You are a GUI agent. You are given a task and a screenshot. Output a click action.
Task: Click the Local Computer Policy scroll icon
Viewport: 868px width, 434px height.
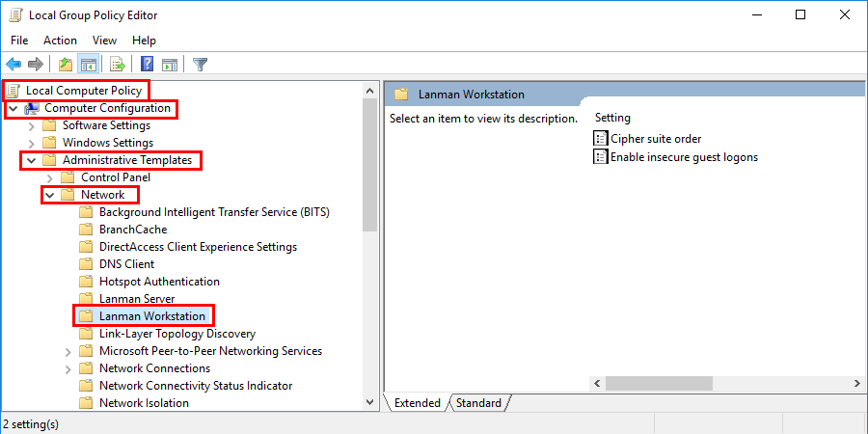(x=14, y=91)
